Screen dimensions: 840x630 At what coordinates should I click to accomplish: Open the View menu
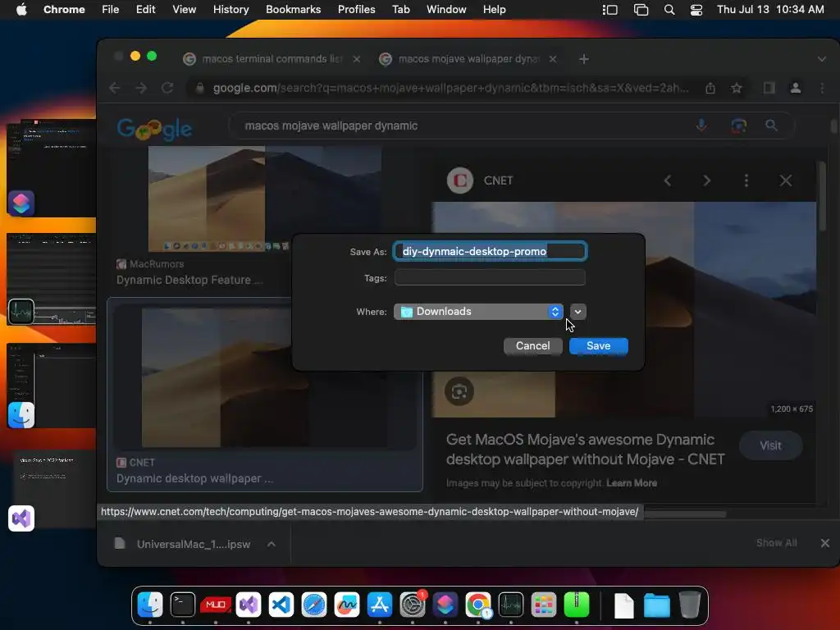184,10
